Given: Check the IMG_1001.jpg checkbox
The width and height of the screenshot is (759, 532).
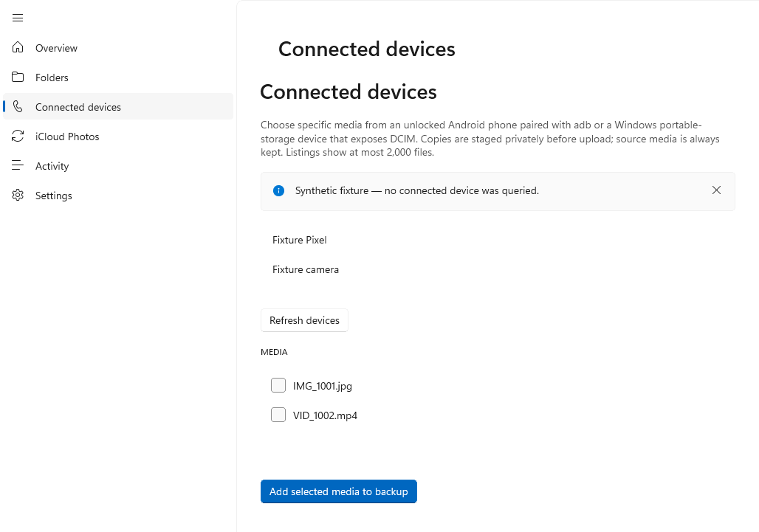Looking at the screenshot, I should click(x=278, y=385).
